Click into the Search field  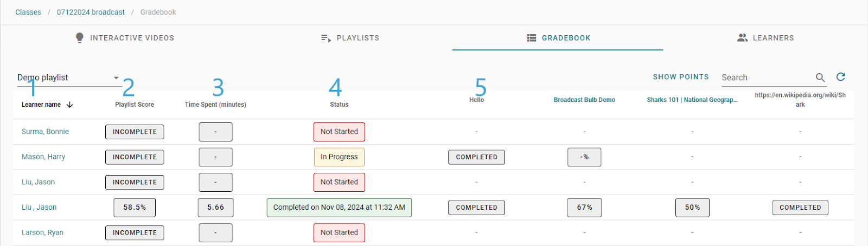click(x=766, y=77)
